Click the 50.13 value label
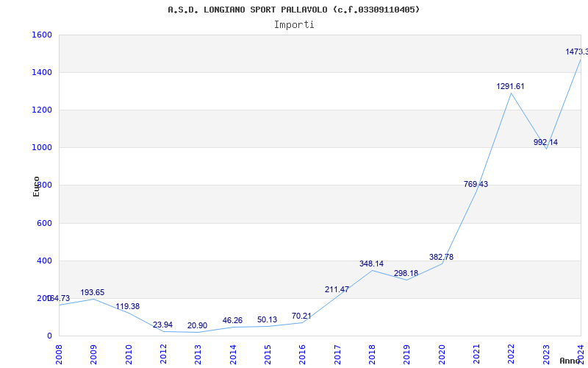Screen dimensions: 588x368 pyautogui.click(x=267, y=319)
